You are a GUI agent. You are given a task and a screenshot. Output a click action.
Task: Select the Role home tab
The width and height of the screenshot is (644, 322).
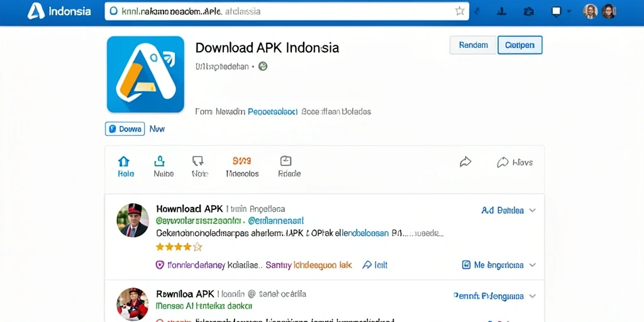[125, 166]
